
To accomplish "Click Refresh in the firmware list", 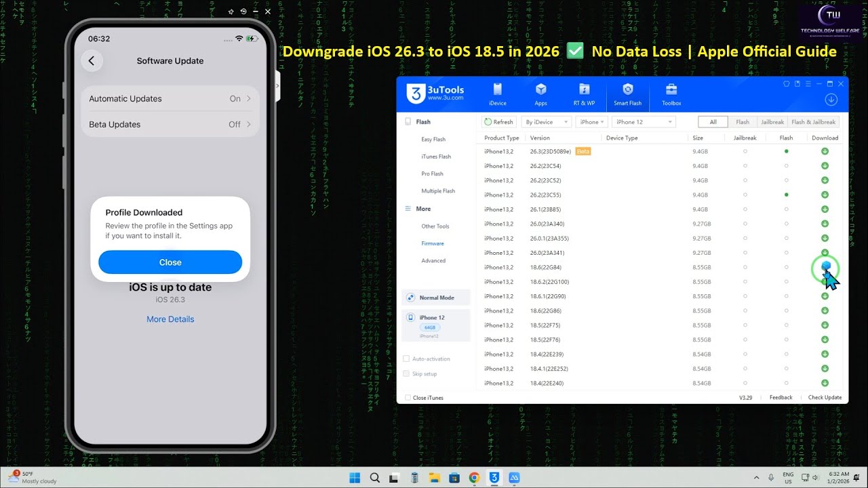I will coord(498,122).
